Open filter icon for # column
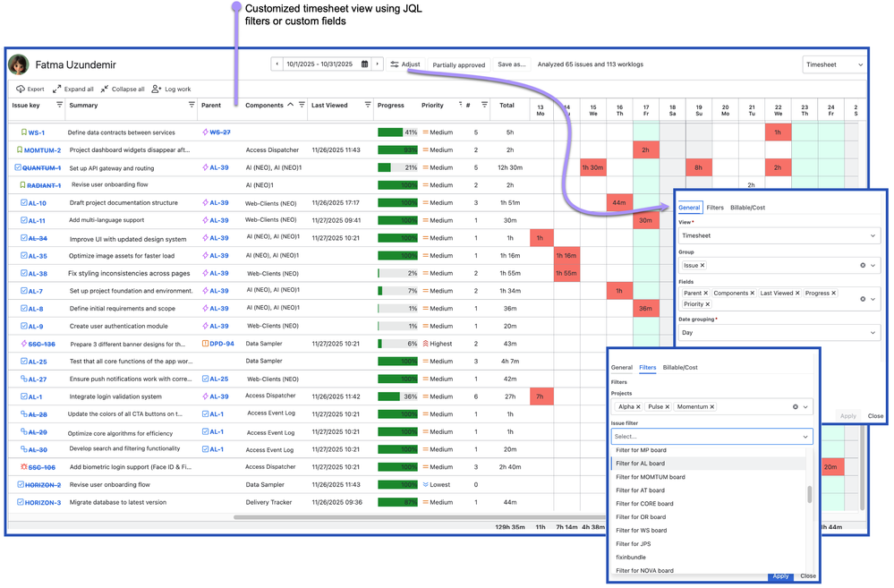The height and width of the screenshot is (588, 894). click(484, 105)
